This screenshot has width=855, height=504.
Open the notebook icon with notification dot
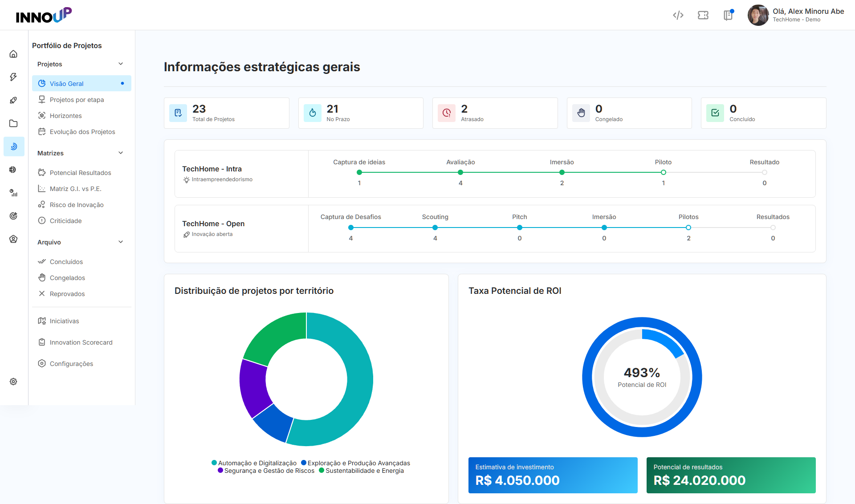click(x=728, y=15)
